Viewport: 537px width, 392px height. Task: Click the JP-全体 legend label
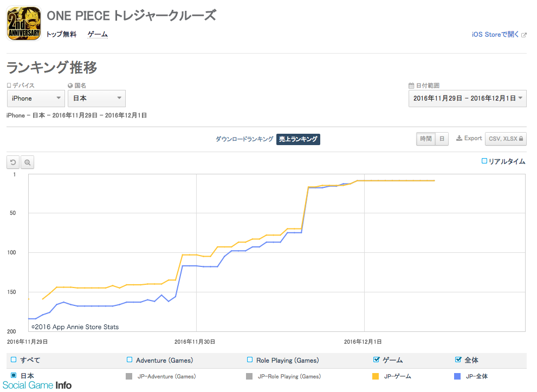click(x=477, y=376)
